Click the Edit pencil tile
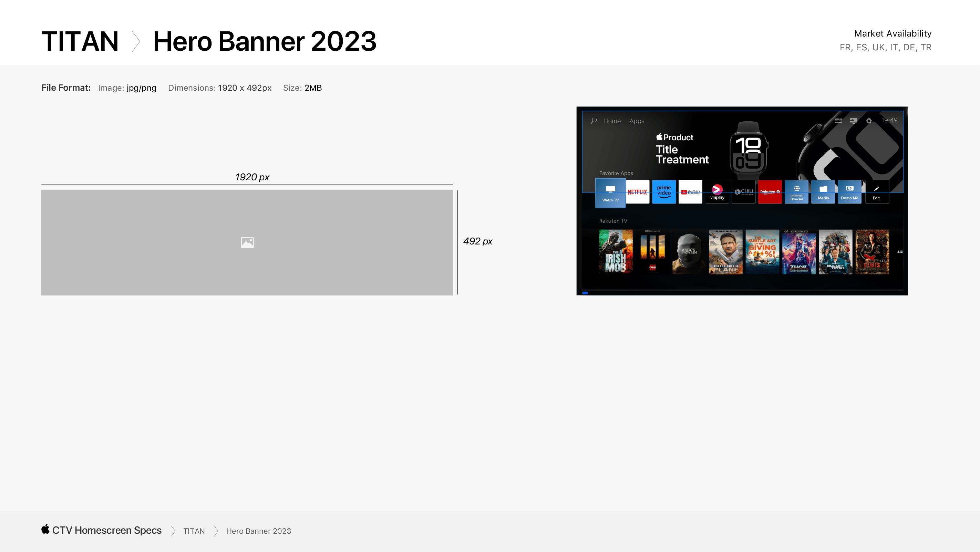Image resolution: width=980 pixels, height=552 pixels. pyautogui.click(x=877, y=192)
